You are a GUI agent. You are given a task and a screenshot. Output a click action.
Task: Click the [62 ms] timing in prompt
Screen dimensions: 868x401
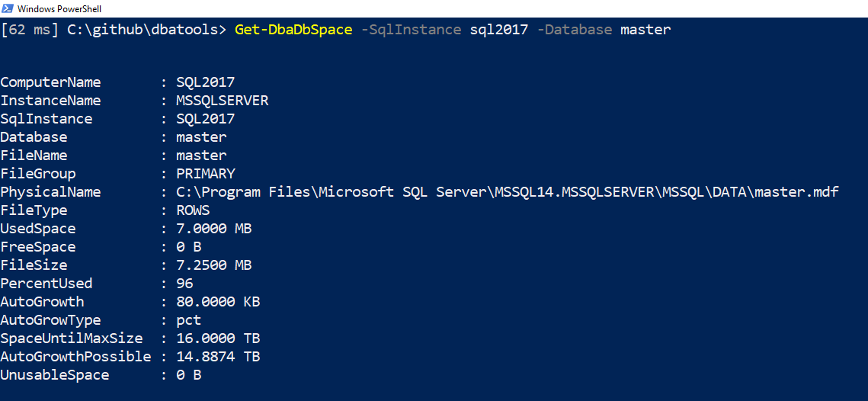click(x=30, y=30)
